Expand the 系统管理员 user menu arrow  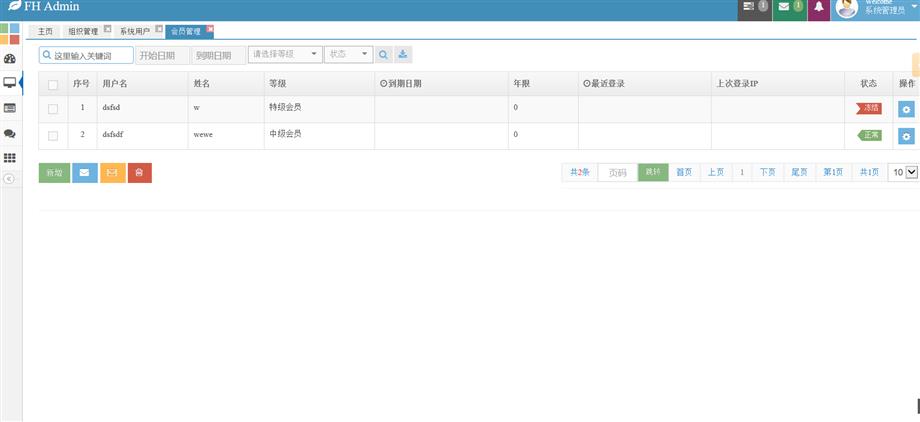pyautogui.click(x=914, y=5)
